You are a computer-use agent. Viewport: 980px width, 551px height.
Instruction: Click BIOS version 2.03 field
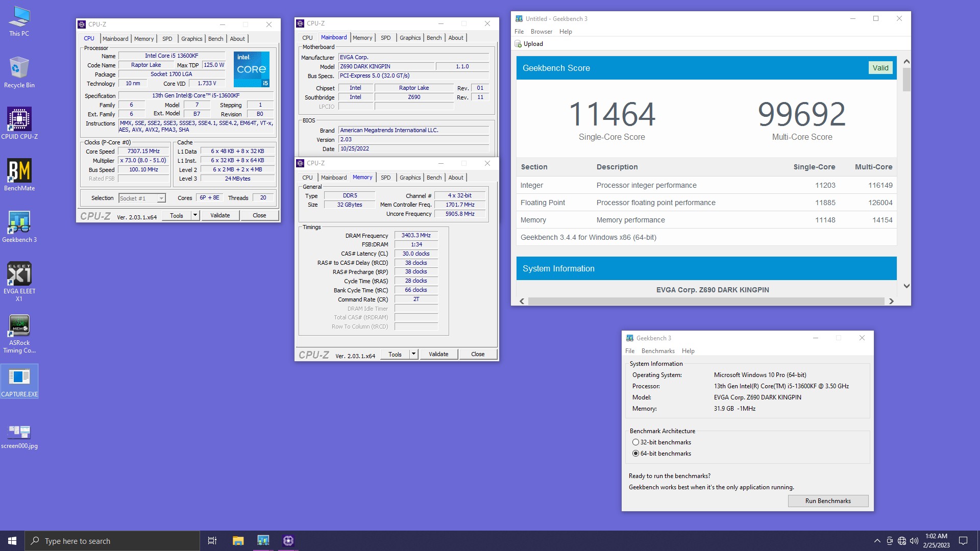pyautogui.click(x=413, y=139)
